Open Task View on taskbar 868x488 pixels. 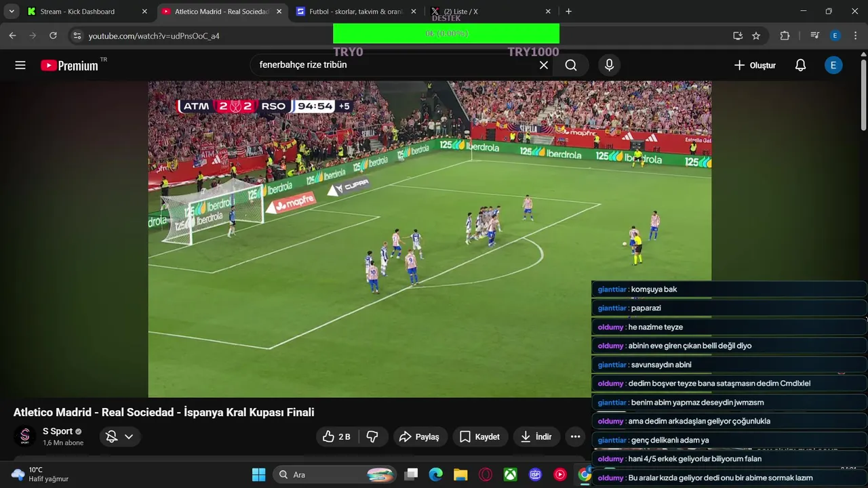411,474
